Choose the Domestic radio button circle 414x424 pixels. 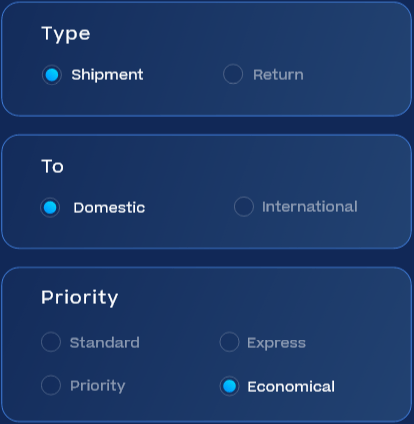coord(50,207)
